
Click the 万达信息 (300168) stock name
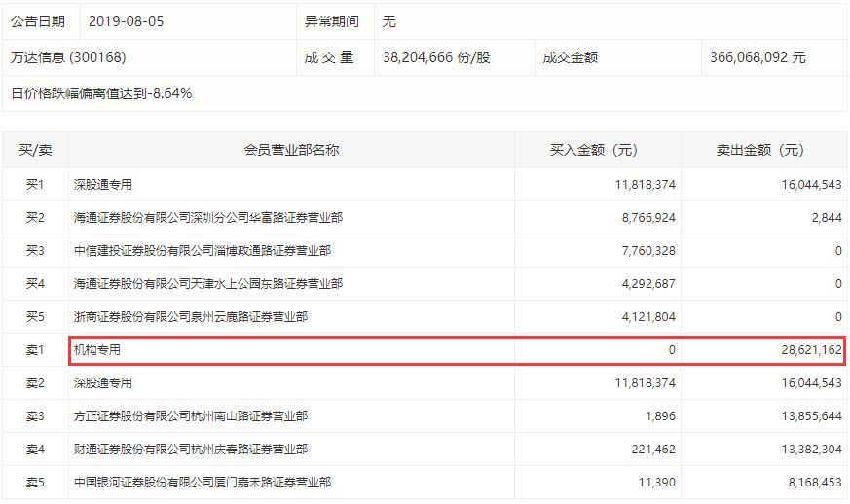68,57
